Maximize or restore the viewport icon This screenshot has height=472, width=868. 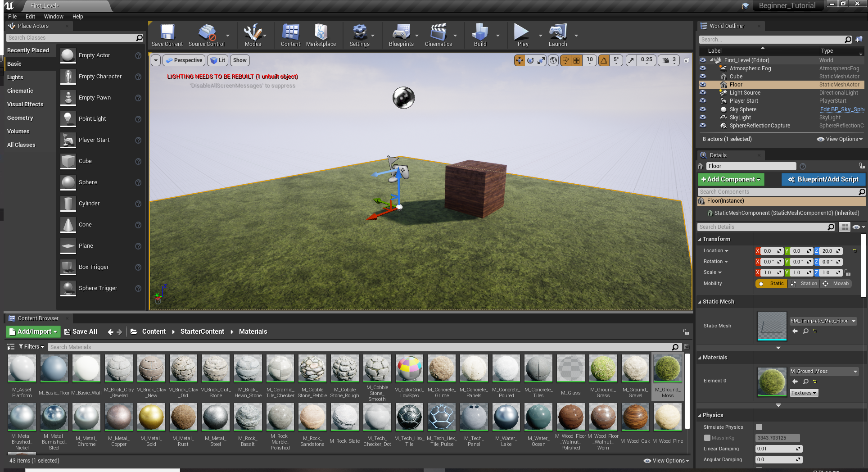click(687, 60)
